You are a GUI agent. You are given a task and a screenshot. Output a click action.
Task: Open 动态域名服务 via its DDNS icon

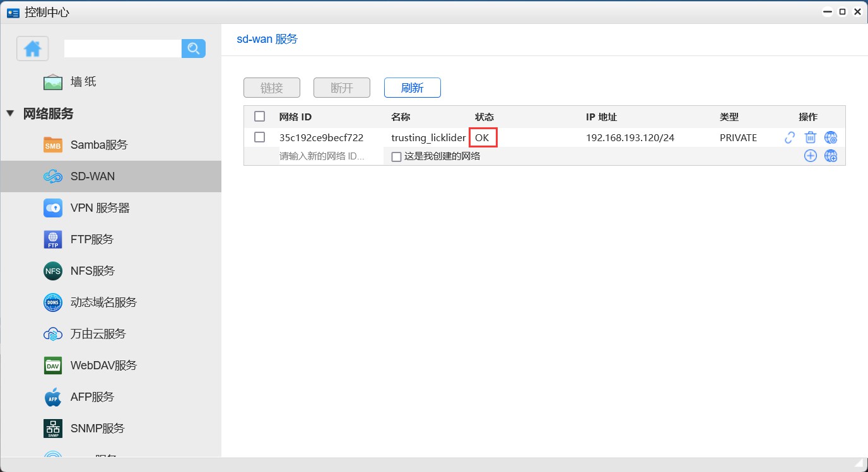[52, 302]
